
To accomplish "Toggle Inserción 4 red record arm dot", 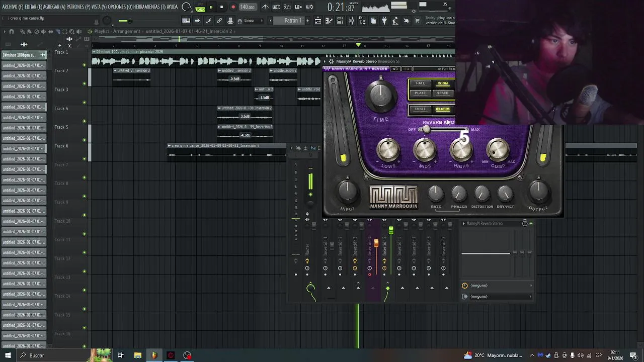I will click(369, 275).
